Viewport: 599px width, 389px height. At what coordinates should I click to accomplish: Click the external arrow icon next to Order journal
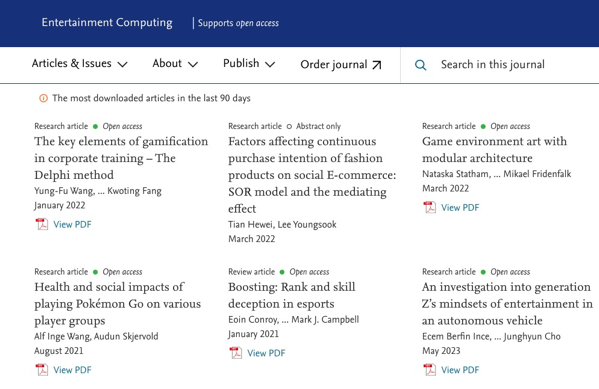coord(377,65)
